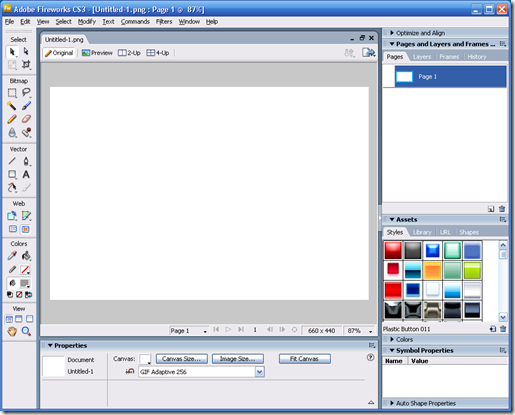
Task: Switch to Original view
Action: click(x=59, y=53)
